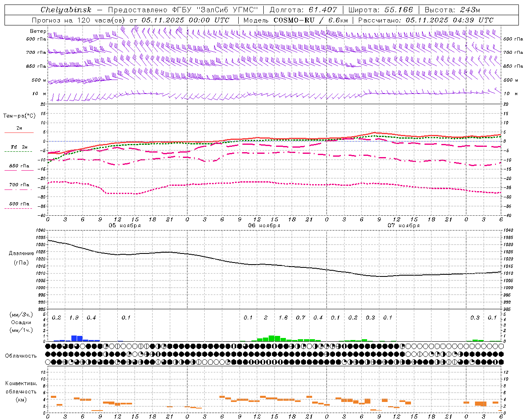Screen dimensions: 525x420
Task: Click the "(мм/3ч.)" units label
Action: click(21, 315)
